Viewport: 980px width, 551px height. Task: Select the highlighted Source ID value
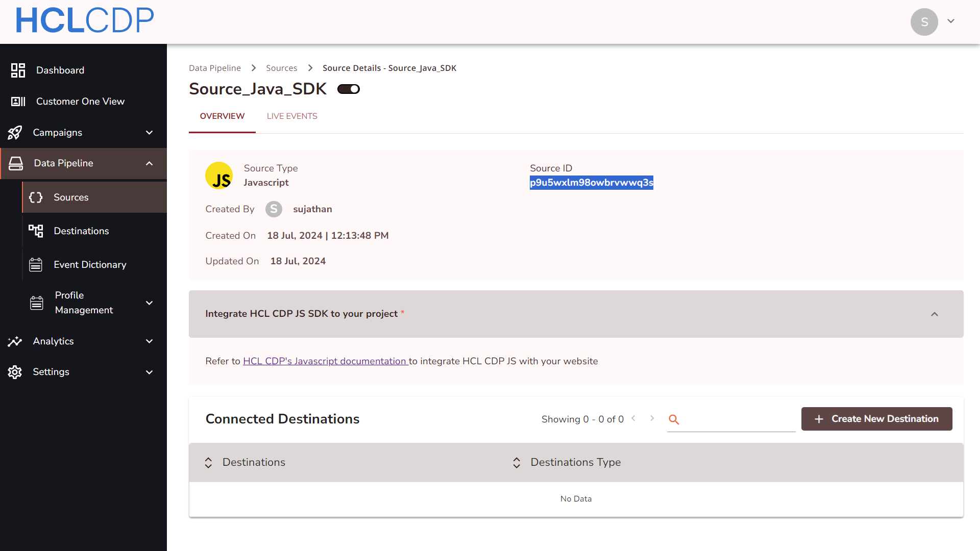point(591,183)
